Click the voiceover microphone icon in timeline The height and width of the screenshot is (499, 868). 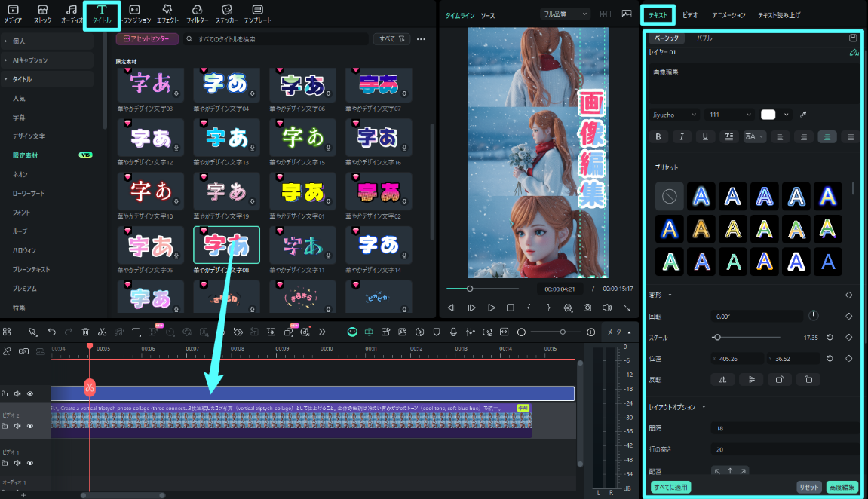[454, 332]
